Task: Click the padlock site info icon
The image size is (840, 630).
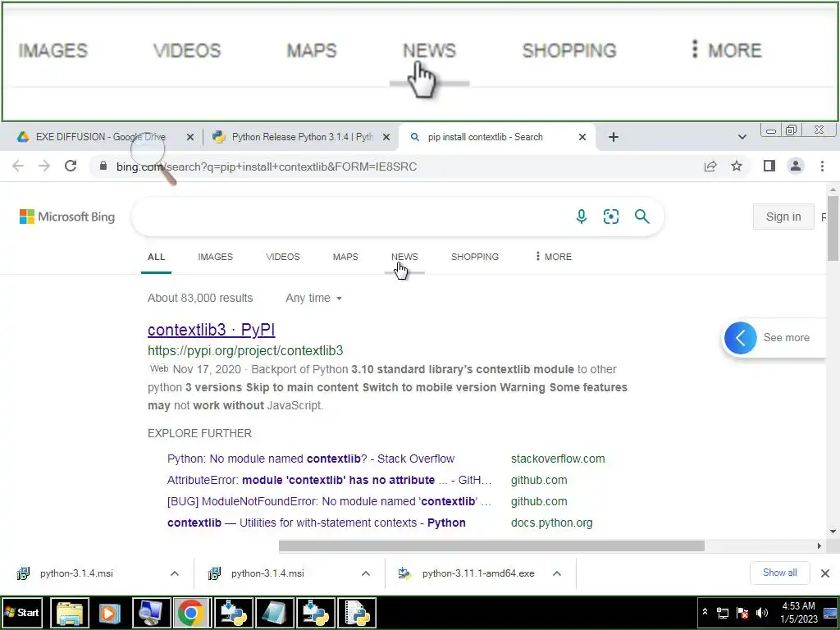Action: pyautogui.click(x=103, y=166)
